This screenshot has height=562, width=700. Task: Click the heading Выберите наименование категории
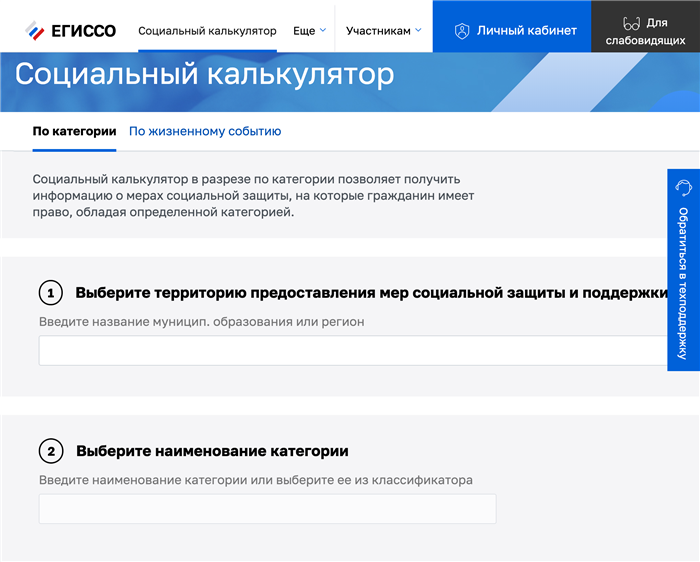(x=212, y=451)
